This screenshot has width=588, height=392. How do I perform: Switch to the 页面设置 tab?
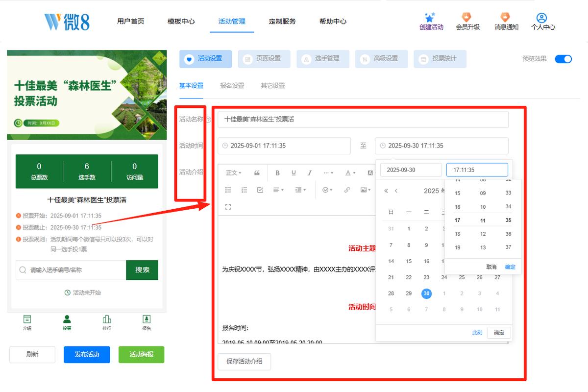coord(264,59)
